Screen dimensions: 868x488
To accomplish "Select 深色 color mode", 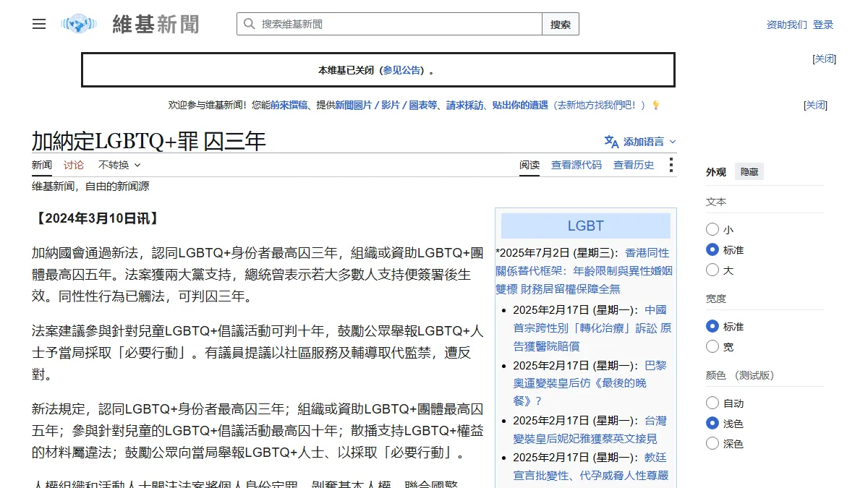I will [x=712, y=443].
